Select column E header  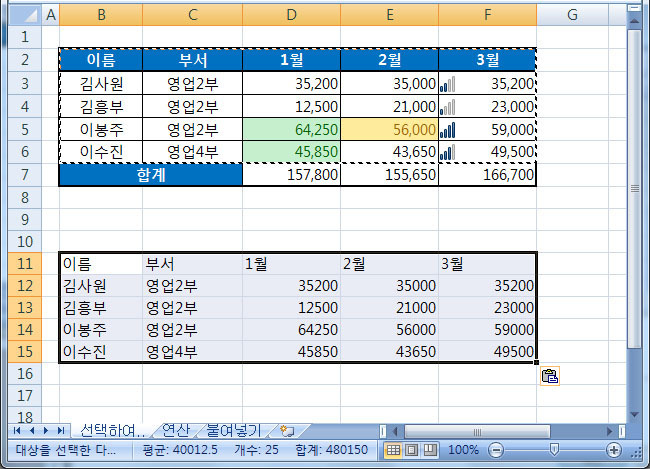(390, 15)
